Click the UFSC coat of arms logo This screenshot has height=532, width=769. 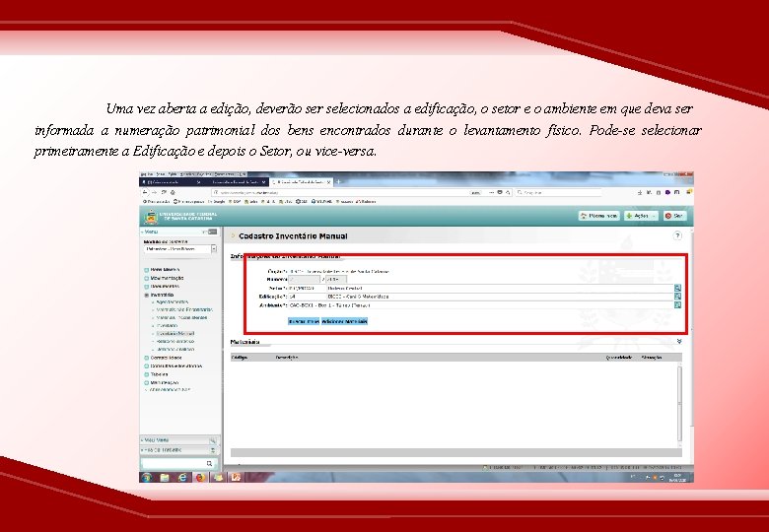(x=151, y=216)
